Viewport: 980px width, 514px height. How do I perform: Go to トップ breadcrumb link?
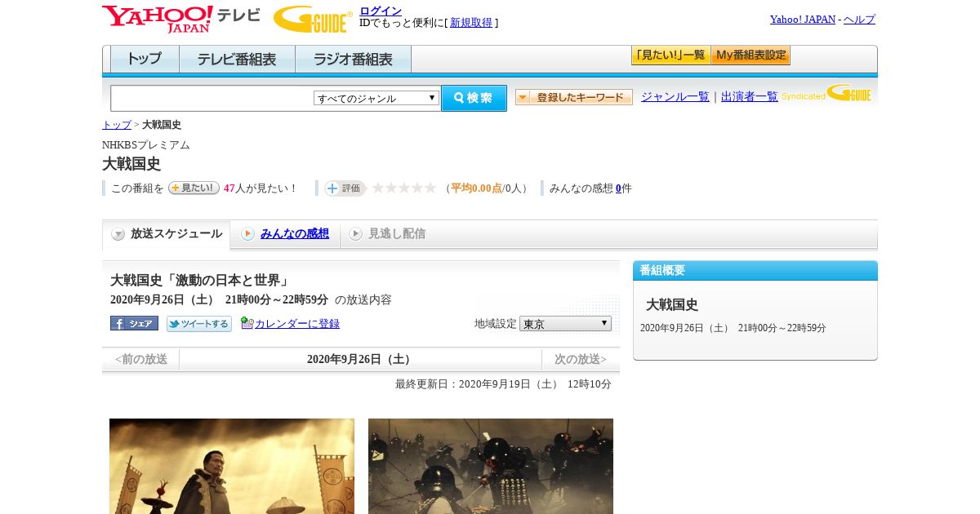(116, 125)
